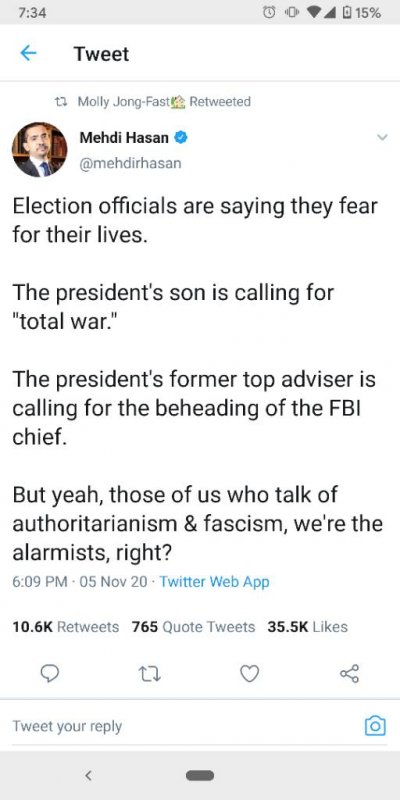Tap the back arrow icon

coord(28,53)
